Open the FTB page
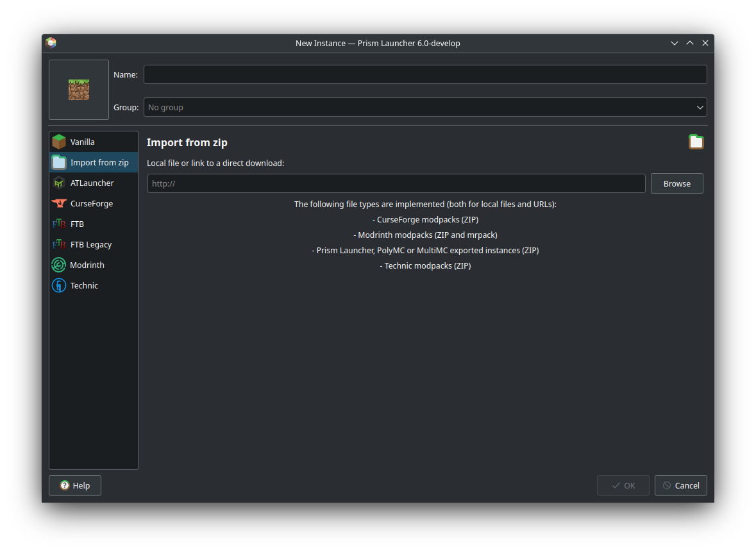Screen dimensions: 756x552 click(94, 224)
